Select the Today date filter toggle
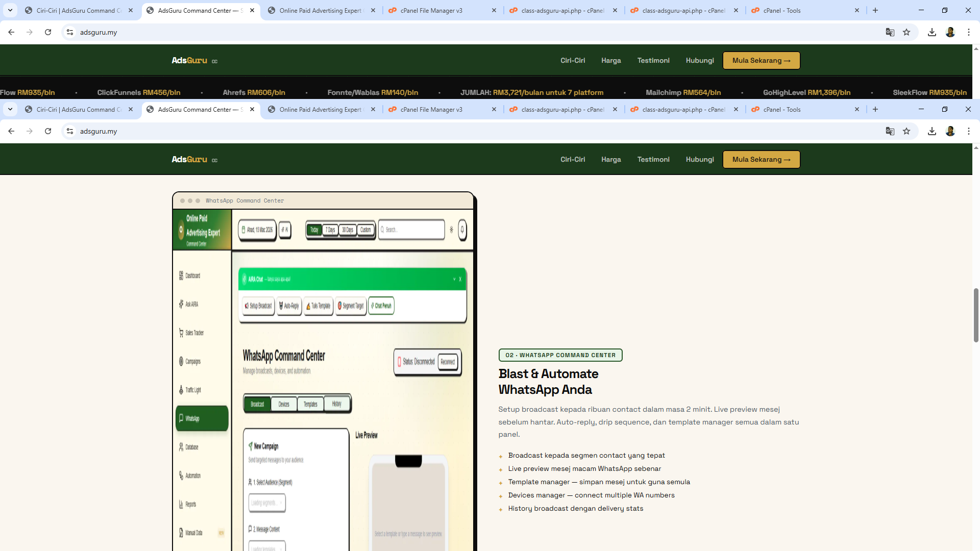The image size is (980, 551). click(x=314, y=230)
